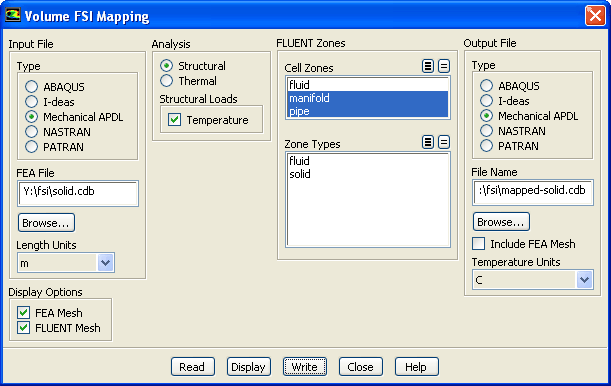Screen dimensions: 611x386
Task: Deselect all Zone Types icon
Action: [x=444, y=142]
